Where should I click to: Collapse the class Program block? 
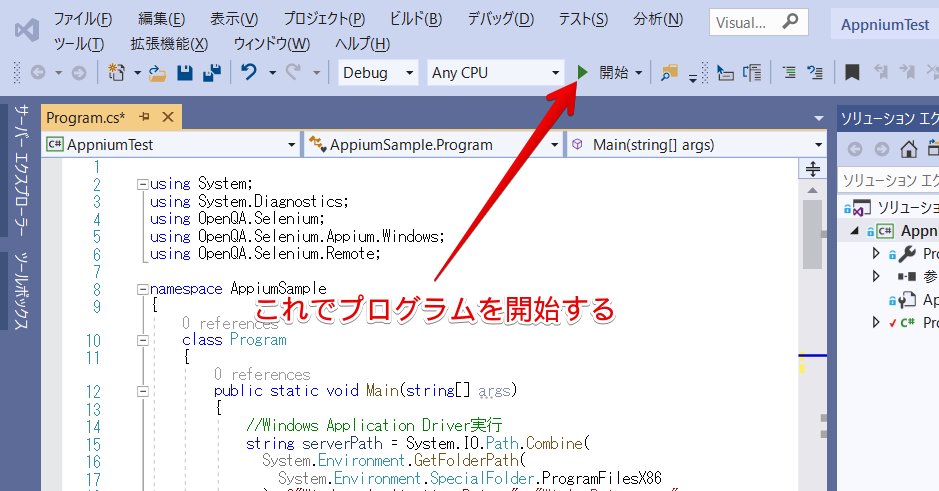[143, 340]
